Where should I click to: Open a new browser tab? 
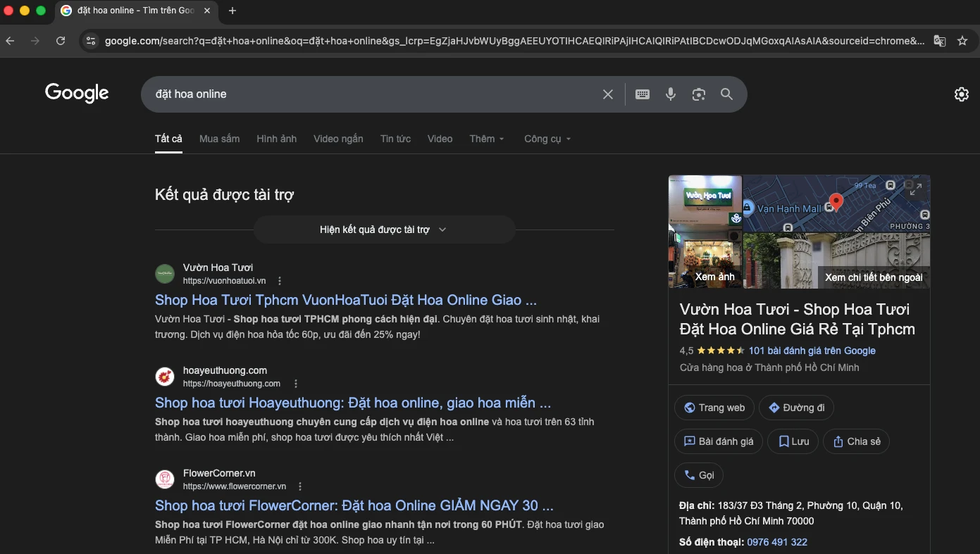coord(232,11)
